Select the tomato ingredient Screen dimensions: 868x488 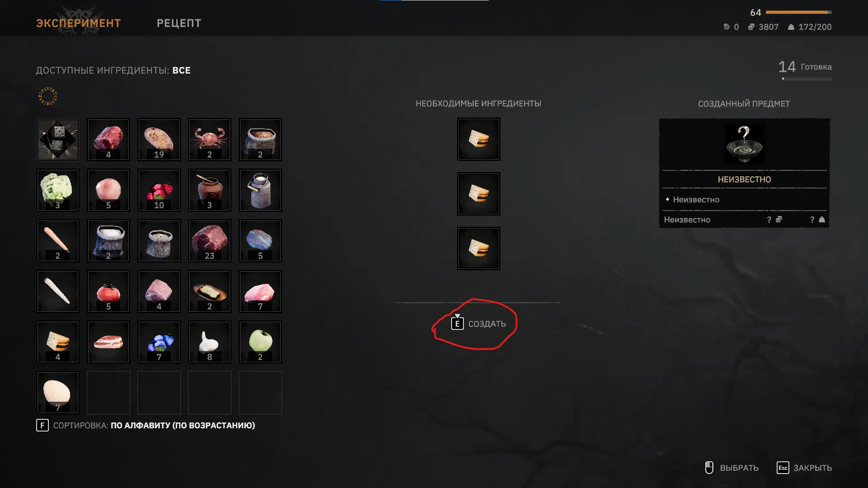coord(108,291)
